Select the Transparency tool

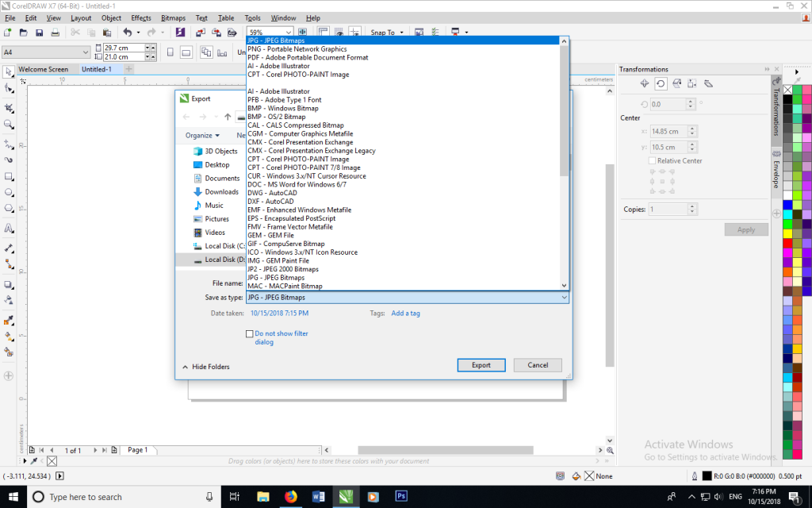[x=8, y=300]
